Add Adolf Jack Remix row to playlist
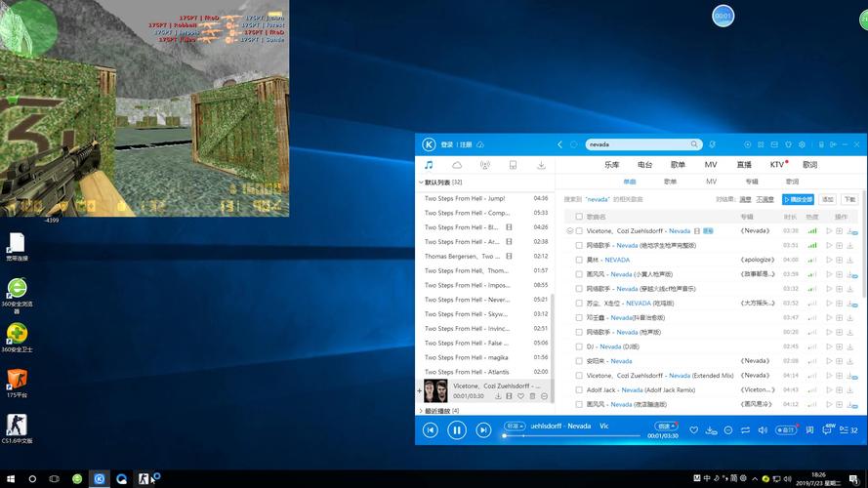 coord(840,389)
